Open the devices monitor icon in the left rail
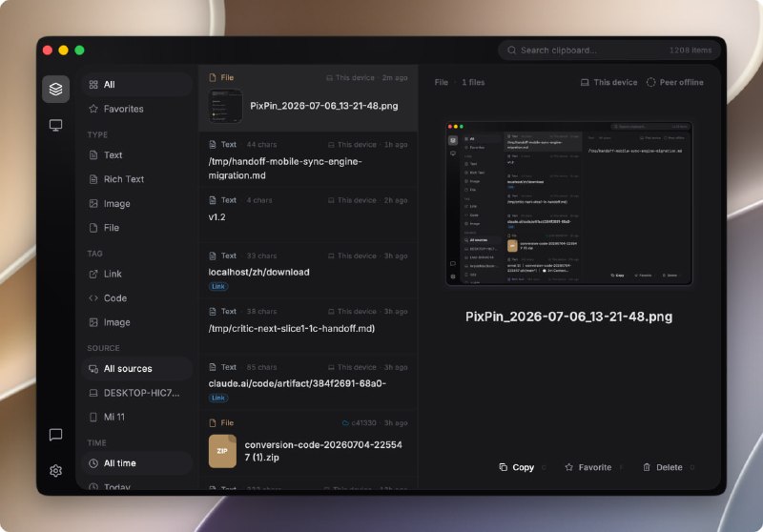763x532 pixels. point(55,126)
